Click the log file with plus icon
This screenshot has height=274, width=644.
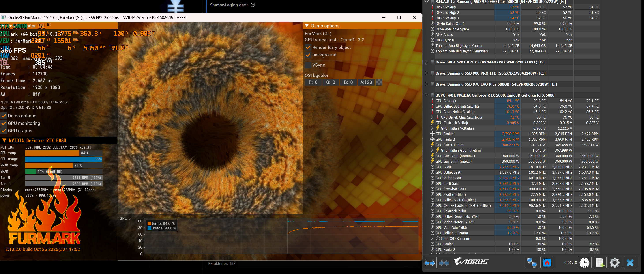tap(600, 263)
